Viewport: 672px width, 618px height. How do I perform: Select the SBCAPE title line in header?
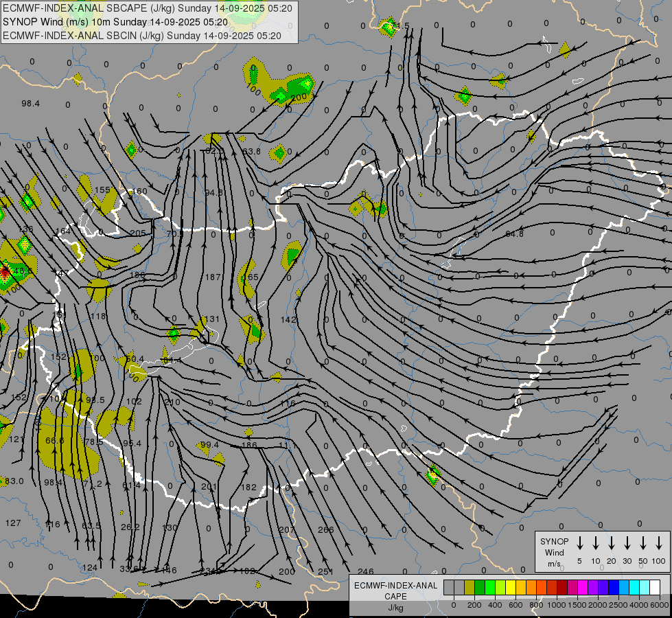click(x=148, y=8)
